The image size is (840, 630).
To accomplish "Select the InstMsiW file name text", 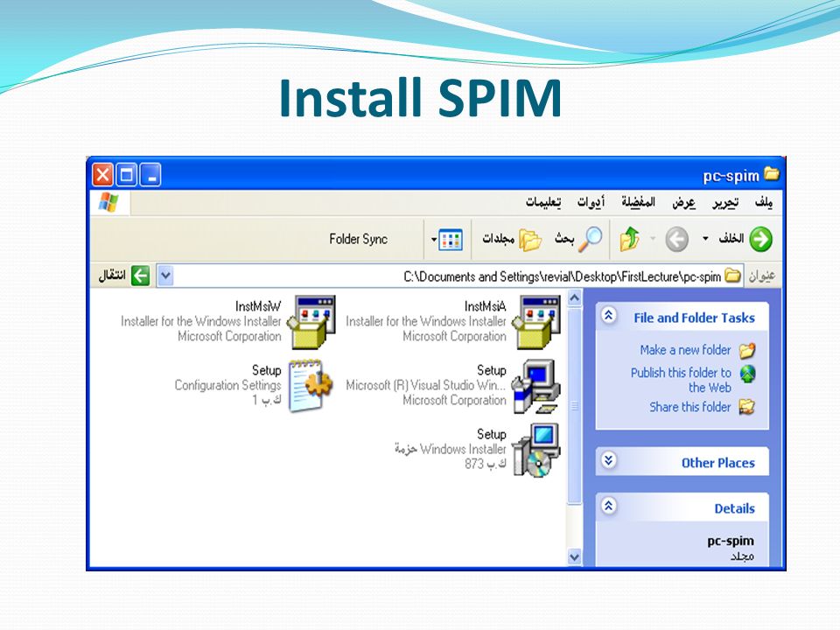I will [257, 306].
